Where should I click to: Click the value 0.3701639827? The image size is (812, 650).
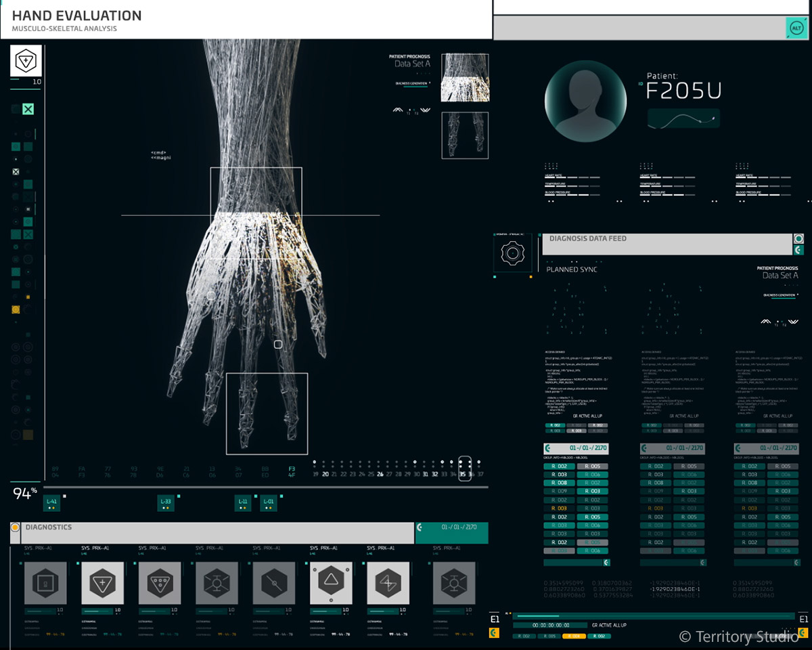pyautogui.click(x=614, y=589)
